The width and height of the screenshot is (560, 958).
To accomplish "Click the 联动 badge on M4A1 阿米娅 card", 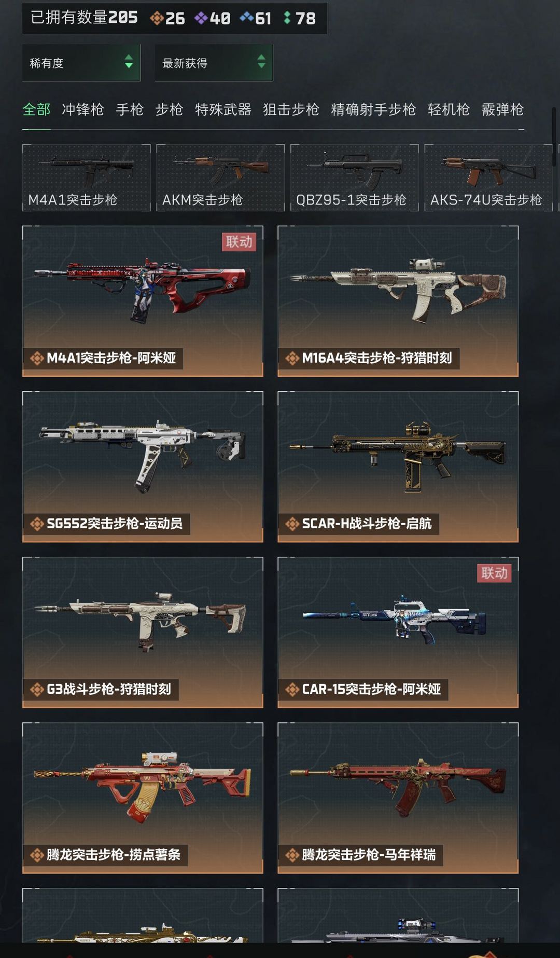I will tap(239, 242).
